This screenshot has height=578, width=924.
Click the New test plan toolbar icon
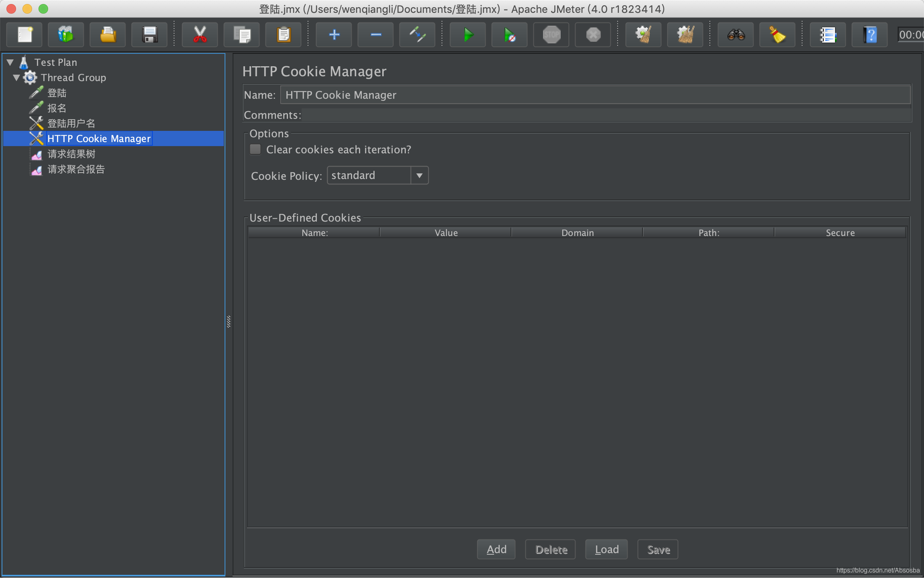coord(25,35)
